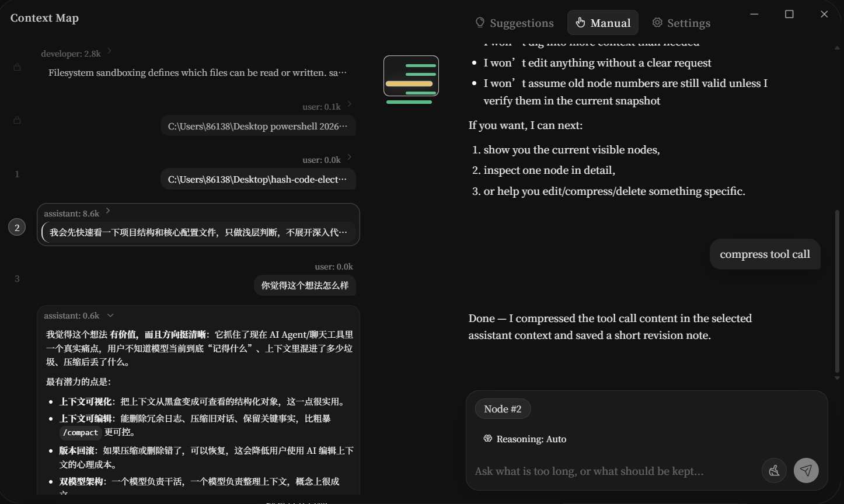Click the '/compact' inline code text

tap(81, 432)
